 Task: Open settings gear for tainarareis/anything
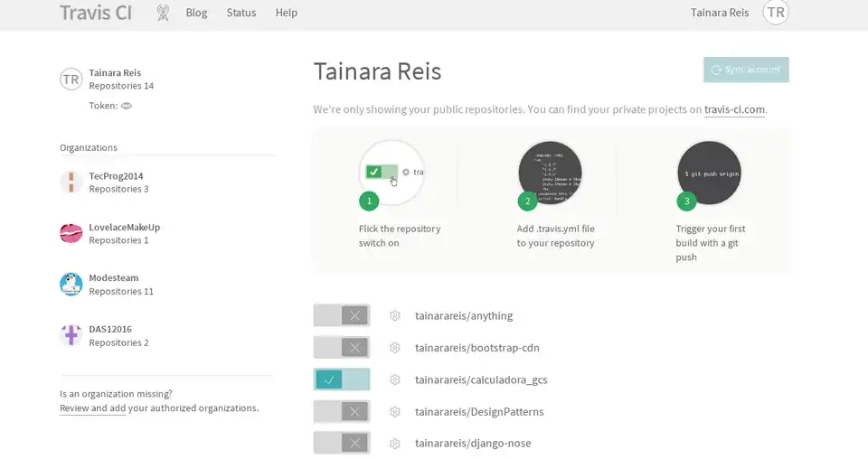coord(394,315)
